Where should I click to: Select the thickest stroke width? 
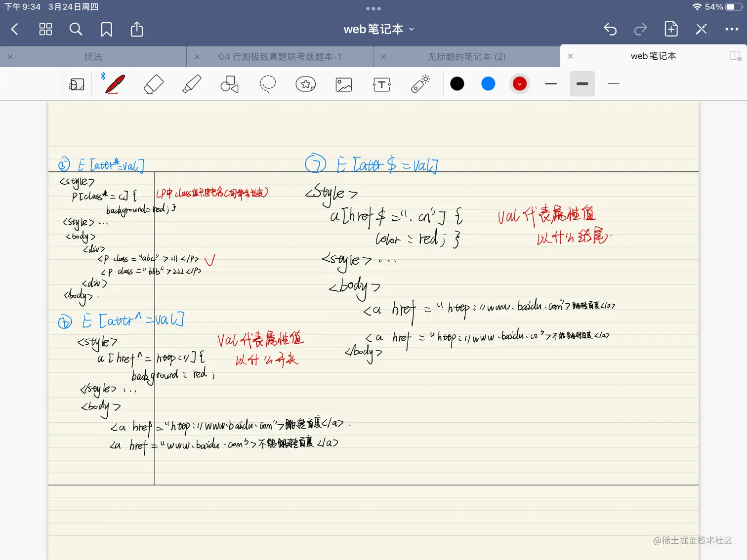coord(582,84)
